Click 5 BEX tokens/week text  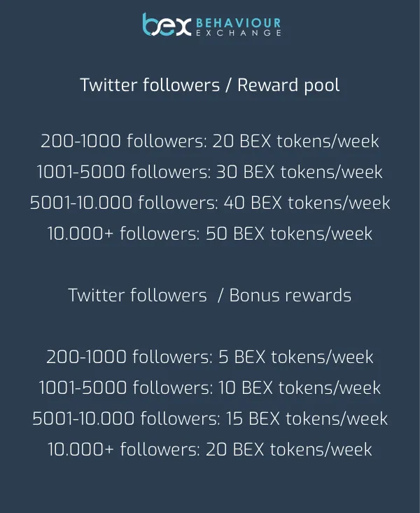tap(296, 357)
